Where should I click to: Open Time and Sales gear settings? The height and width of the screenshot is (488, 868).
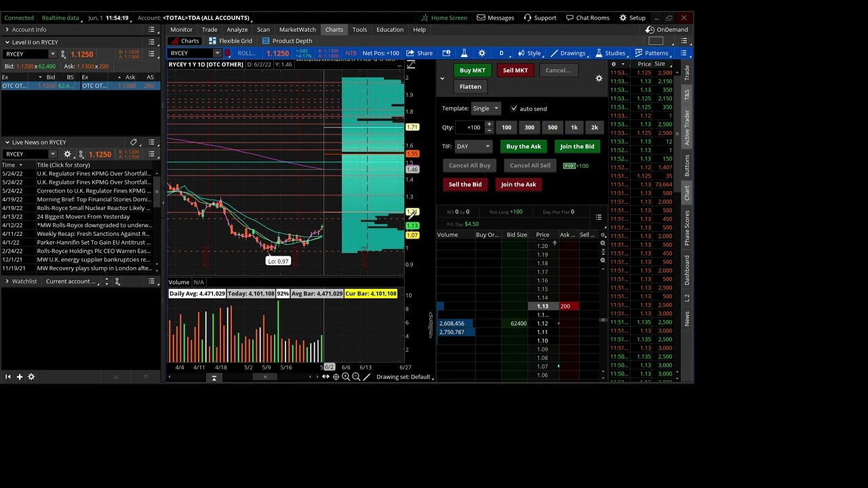614,64
